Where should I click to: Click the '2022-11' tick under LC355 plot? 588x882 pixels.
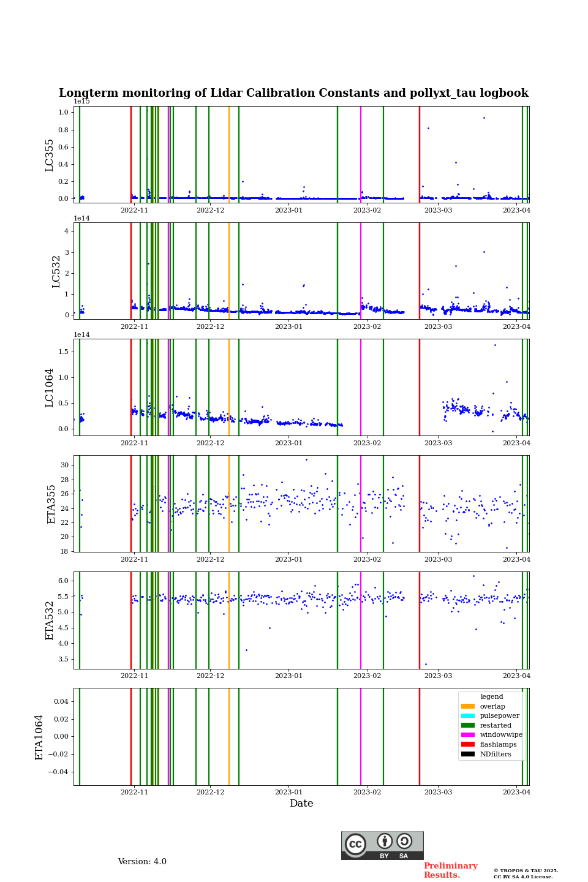[134, 211]
